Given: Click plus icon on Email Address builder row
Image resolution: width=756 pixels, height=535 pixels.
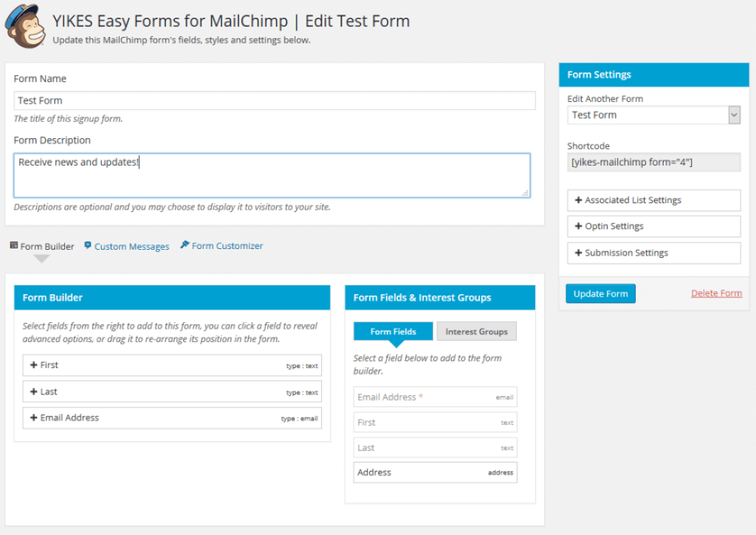Looking at the screenshot, I should (x=33, y=418).
